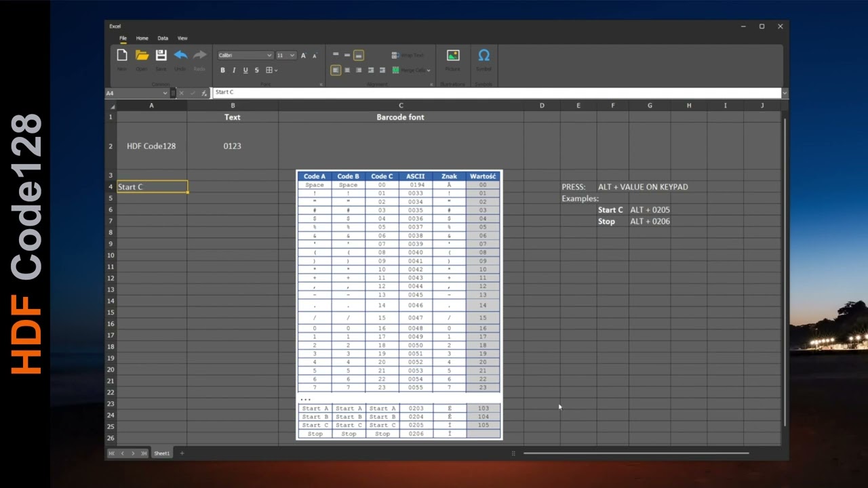Select cell A4 containing Start C

[152, 187]
